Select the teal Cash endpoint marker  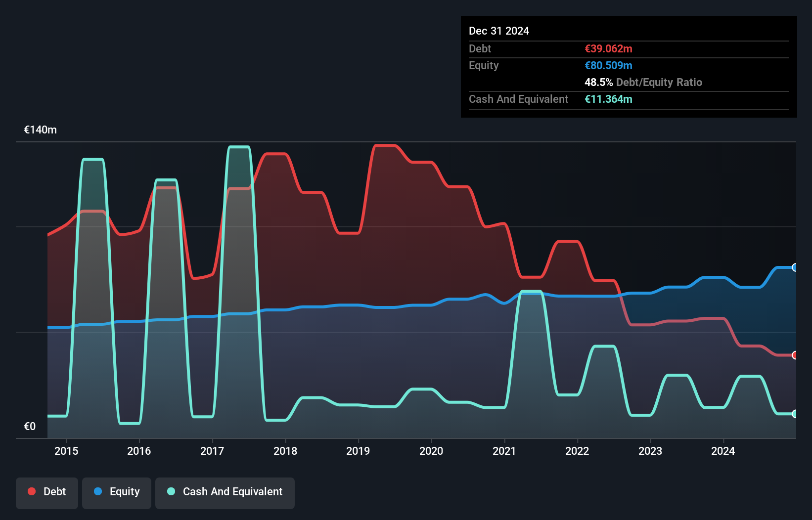(795, 414)
